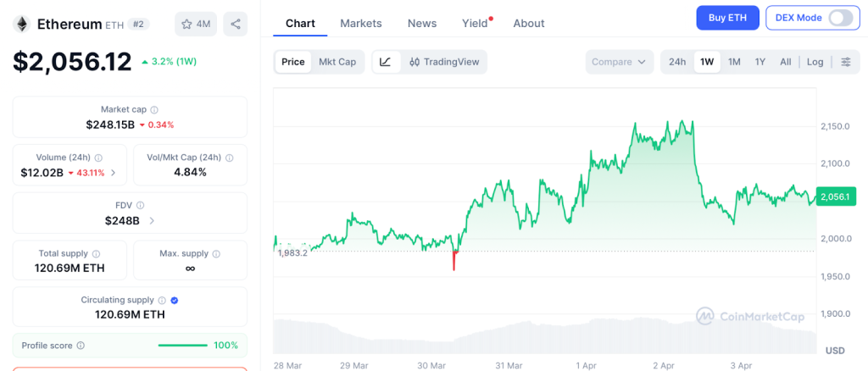Switch to the Markets tab

[x=361, y=23]
